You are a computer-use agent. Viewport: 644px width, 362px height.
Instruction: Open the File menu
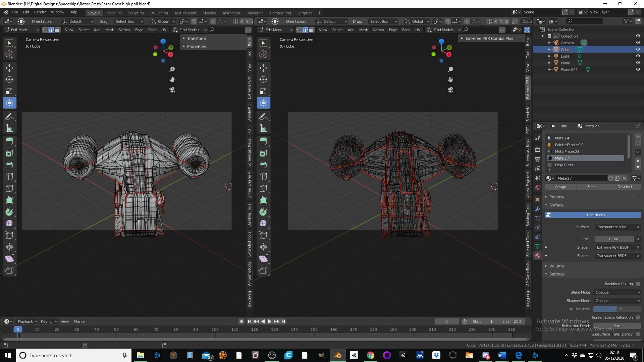[15, 12]
